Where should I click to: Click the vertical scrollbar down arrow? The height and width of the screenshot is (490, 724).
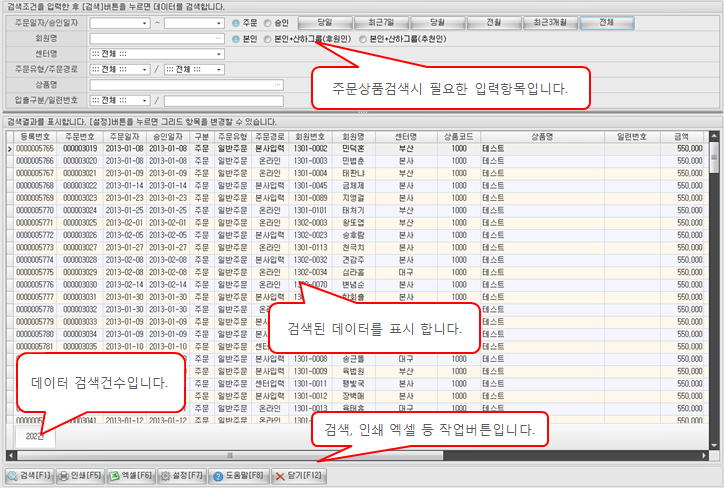coord(714,445)
